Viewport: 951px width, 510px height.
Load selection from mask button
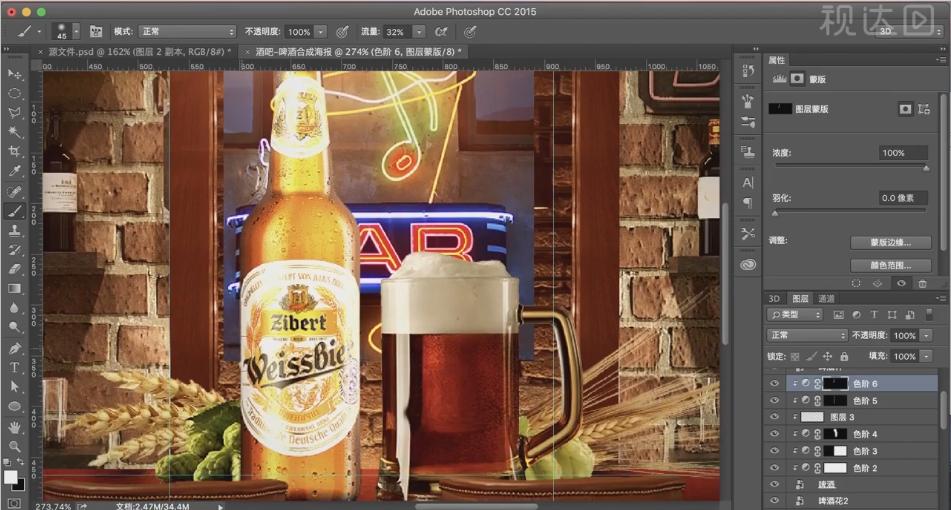856,283
